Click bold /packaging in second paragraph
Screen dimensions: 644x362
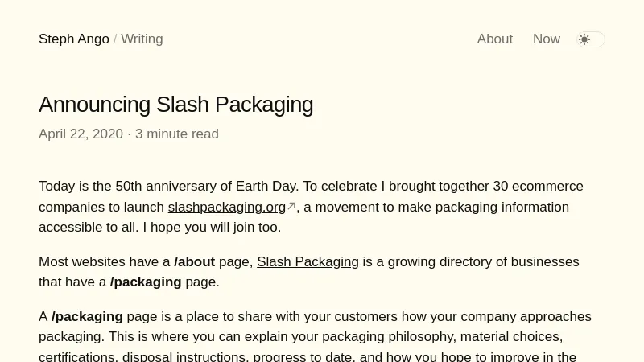pyautogui.click(x=146, y=282)
